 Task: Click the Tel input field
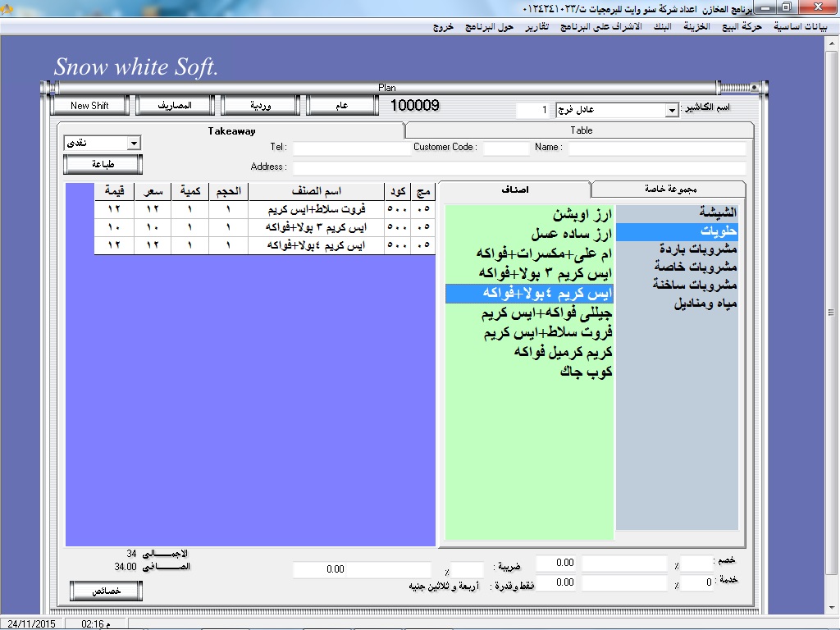point(351,148)
